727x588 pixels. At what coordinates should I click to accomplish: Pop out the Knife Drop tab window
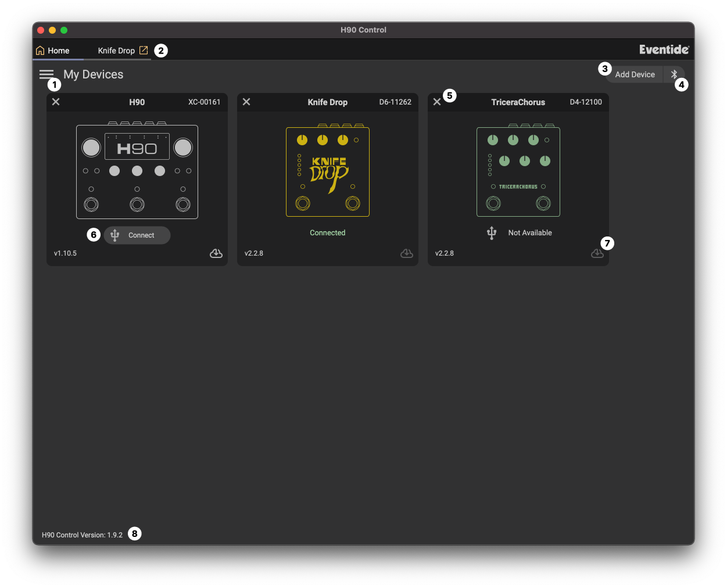pos(144,51)
